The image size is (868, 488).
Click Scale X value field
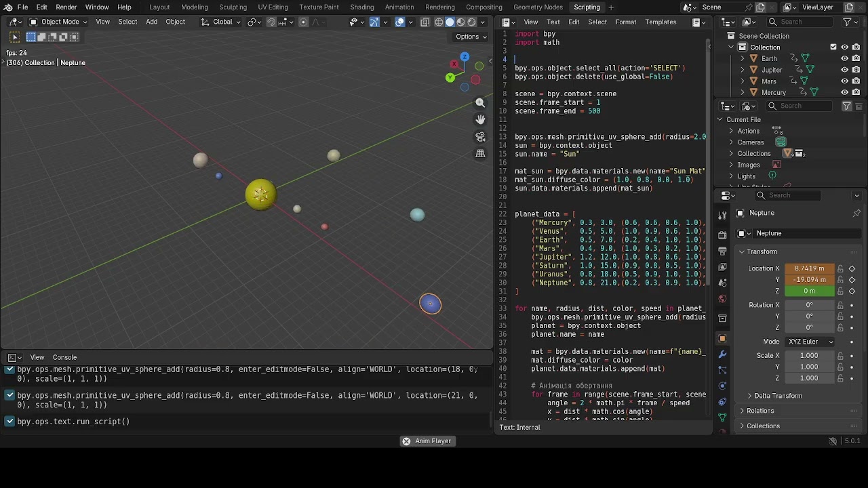[810, 355]
